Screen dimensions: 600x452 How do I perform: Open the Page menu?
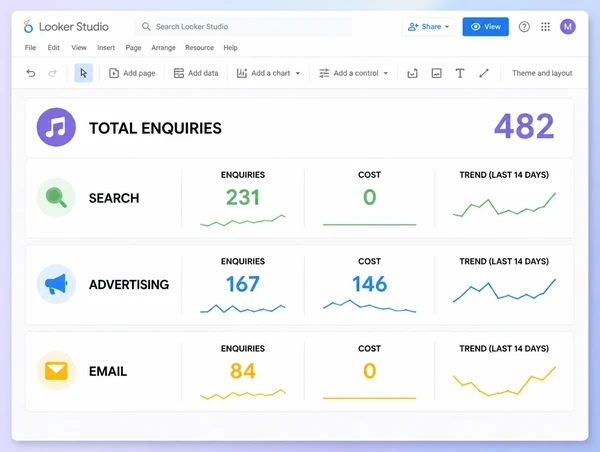(133, 48)
